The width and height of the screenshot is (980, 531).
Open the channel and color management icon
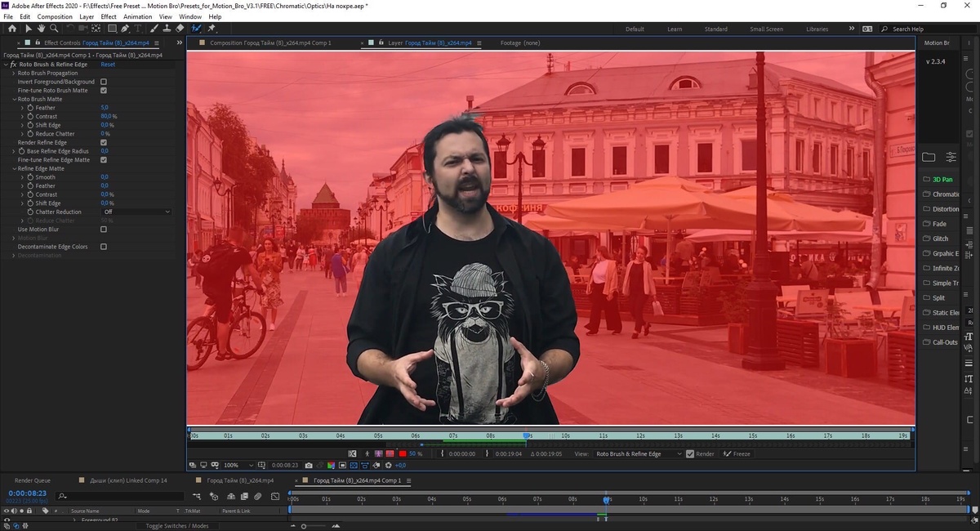(x=331, y=466)
